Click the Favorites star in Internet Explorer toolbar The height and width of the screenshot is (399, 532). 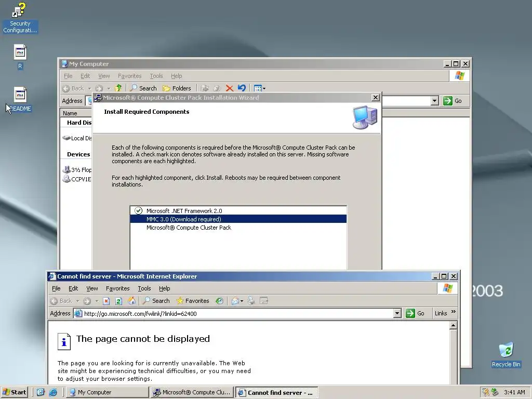pos(193,301)
